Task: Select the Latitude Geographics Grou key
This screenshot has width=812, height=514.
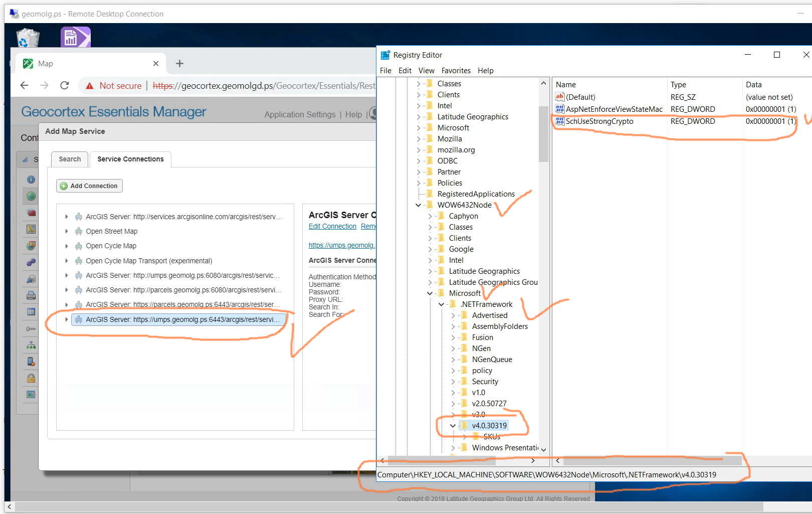Action: pyautogui.click(x=493, y=282)
